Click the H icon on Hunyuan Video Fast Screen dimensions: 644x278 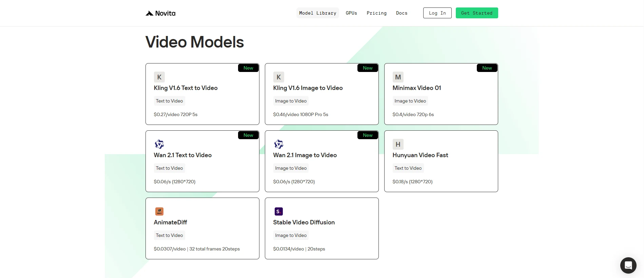tap(398, 144)
